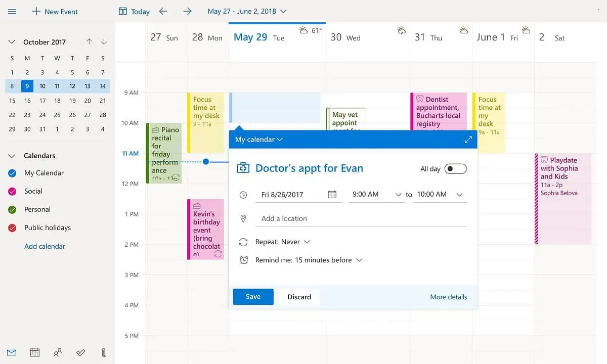Open the People contacts icon
607x364 pixels.
pos(58,352)
